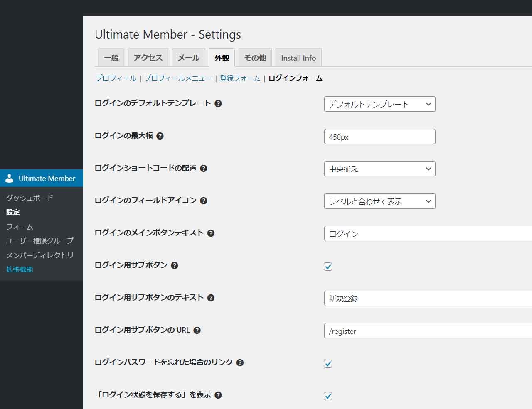Screen dimensions: 532x409
Task: Open the 登録フォーム sub-section link
Action: click(240, 78)
